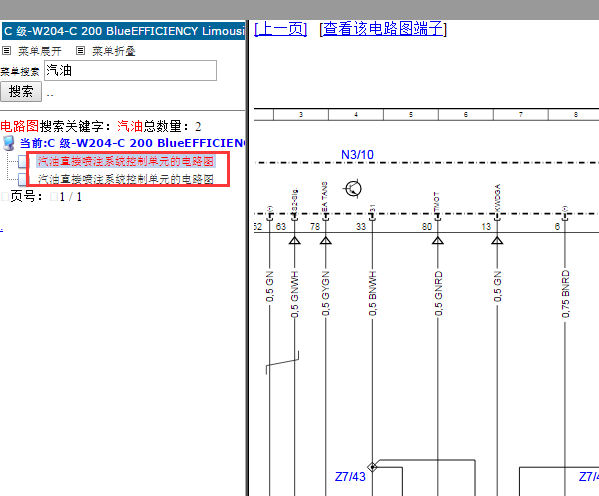Image resolution: width=599 pixels, height=496 pixels.
Task: Click inside the 菜单搜索 input field containing 汽油
Action: [130, 70]
